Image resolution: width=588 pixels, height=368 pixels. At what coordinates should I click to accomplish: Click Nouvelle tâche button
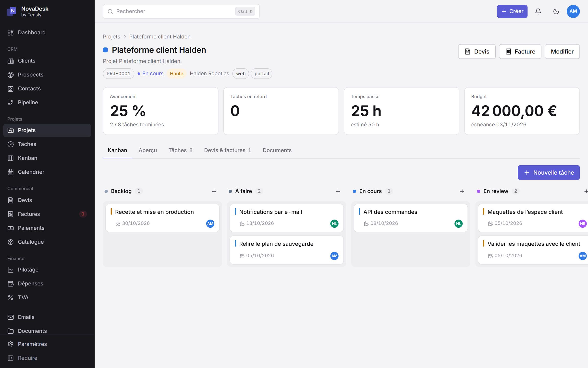(549, 172)
